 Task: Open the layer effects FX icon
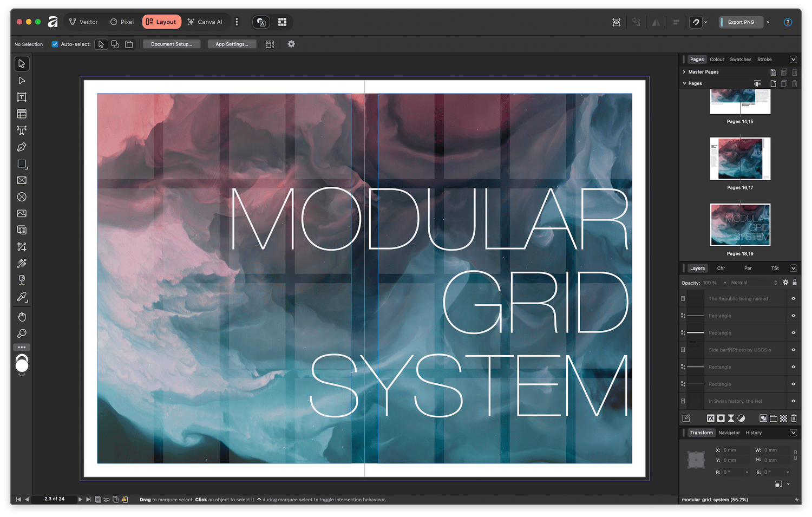[711, 418]
